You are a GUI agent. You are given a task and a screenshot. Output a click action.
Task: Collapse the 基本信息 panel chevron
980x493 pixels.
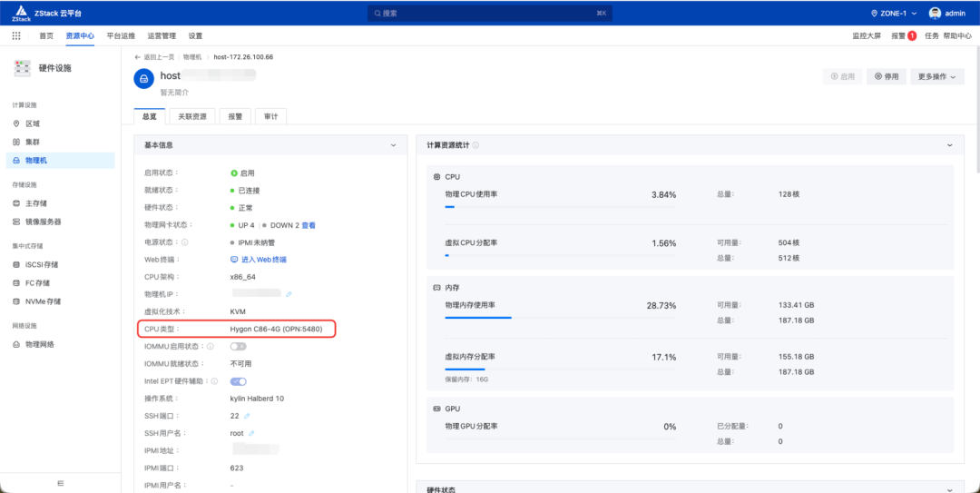click(x=393, y=145)
